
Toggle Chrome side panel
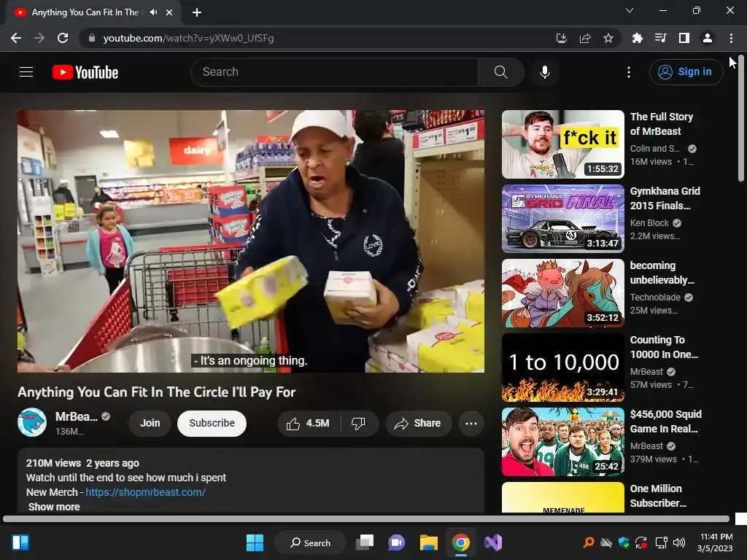[x=684, y=38]
